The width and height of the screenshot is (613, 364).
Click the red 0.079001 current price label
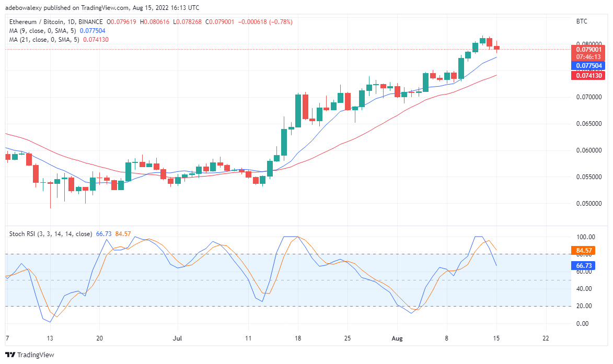click(588, 49)
